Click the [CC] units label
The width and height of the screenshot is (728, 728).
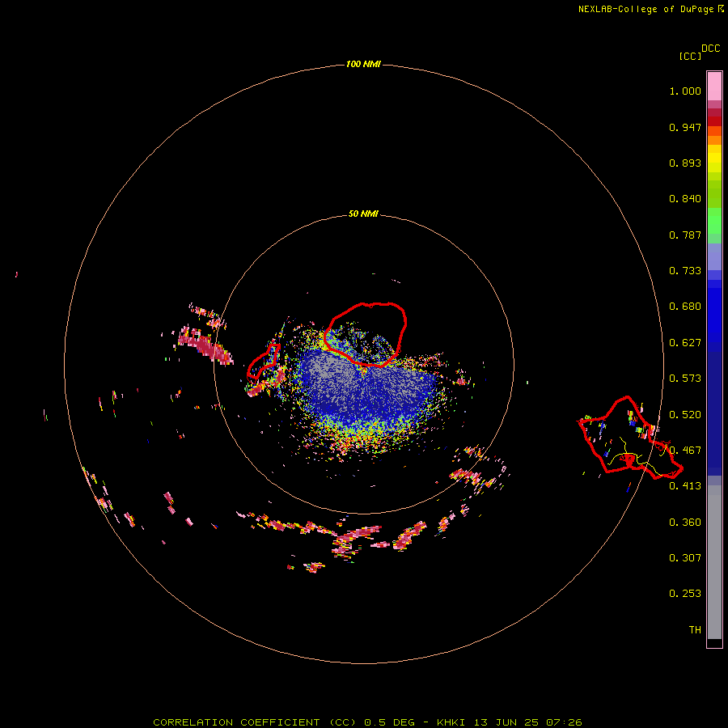coord(690,56)
